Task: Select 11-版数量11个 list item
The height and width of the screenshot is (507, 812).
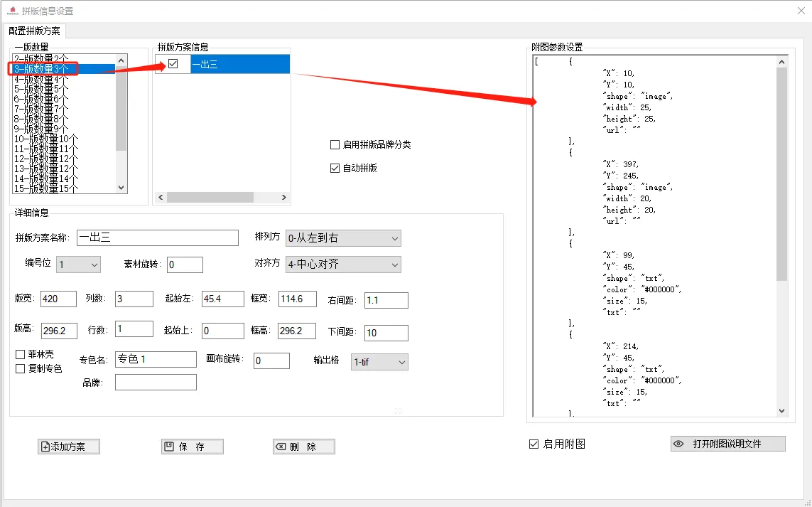Action: (64, 149)
